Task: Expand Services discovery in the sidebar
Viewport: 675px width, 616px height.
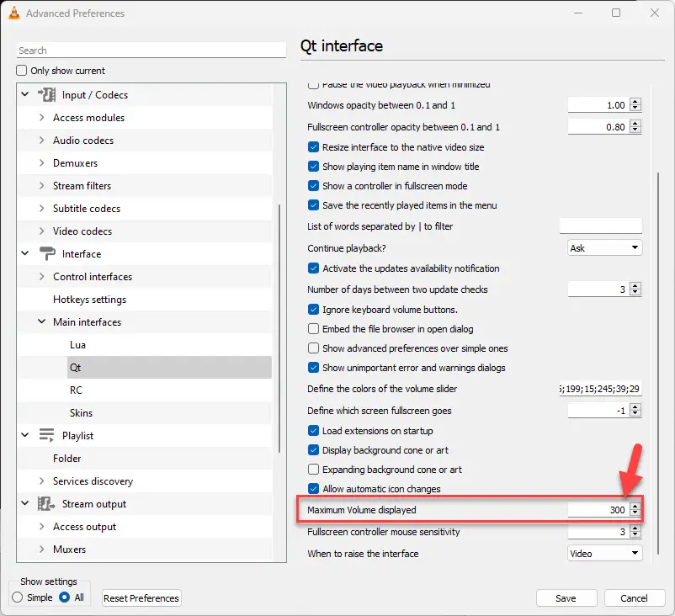Action: click(40, 481)
